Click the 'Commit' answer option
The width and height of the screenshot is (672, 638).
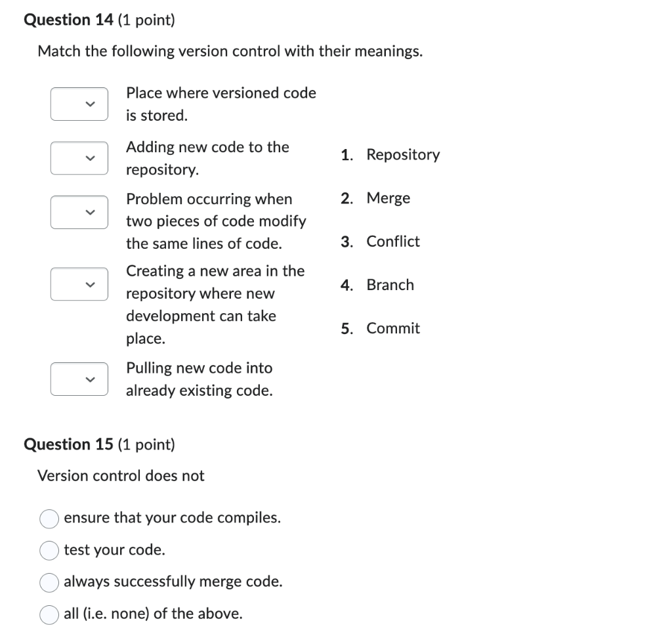[392, 328]
